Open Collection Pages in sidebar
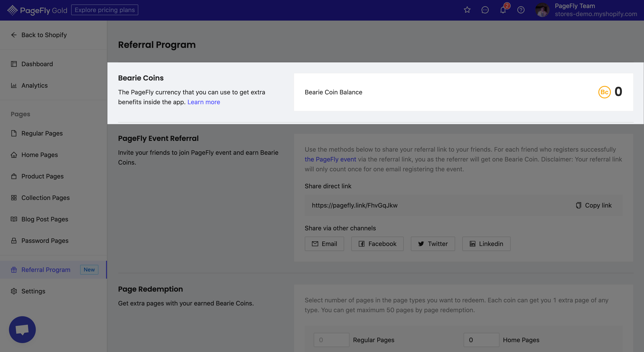Viewport: 644px width, 352px height. coord(53,198)
